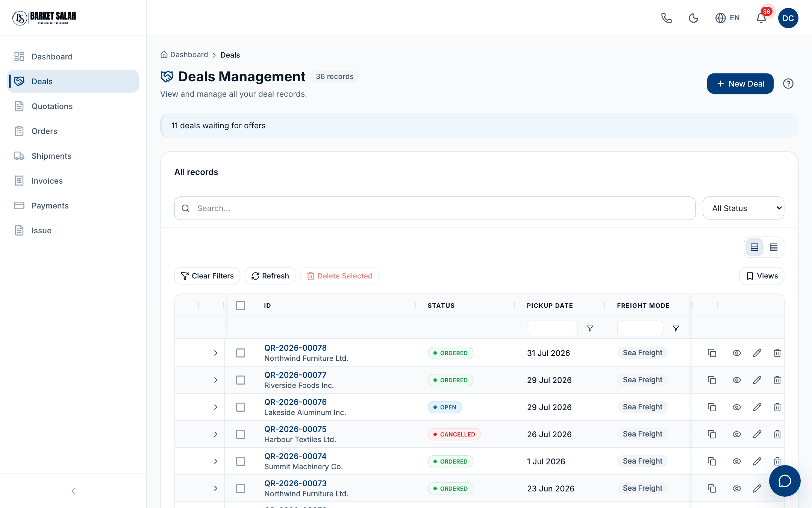Delete deal QR-2026-00076
Viewport: 812px width, 508px height.
click(x=777, y=407)
